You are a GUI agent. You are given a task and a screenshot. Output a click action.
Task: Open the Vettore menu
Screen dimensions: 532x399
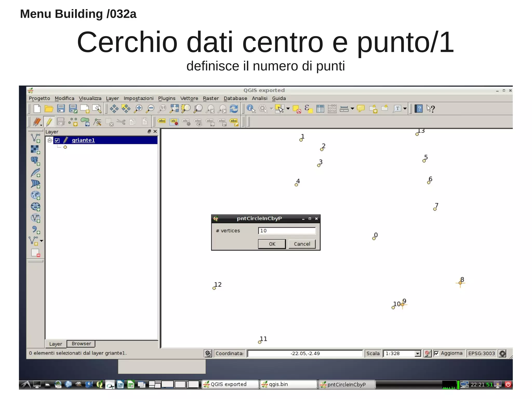pyautogui.click(x=189, y=98)
